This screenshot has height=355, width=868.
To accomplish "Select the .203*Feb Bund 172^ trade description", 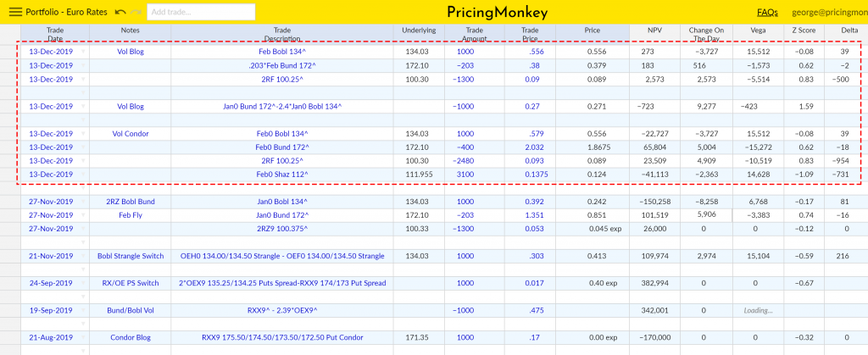I will coord(282,65).
